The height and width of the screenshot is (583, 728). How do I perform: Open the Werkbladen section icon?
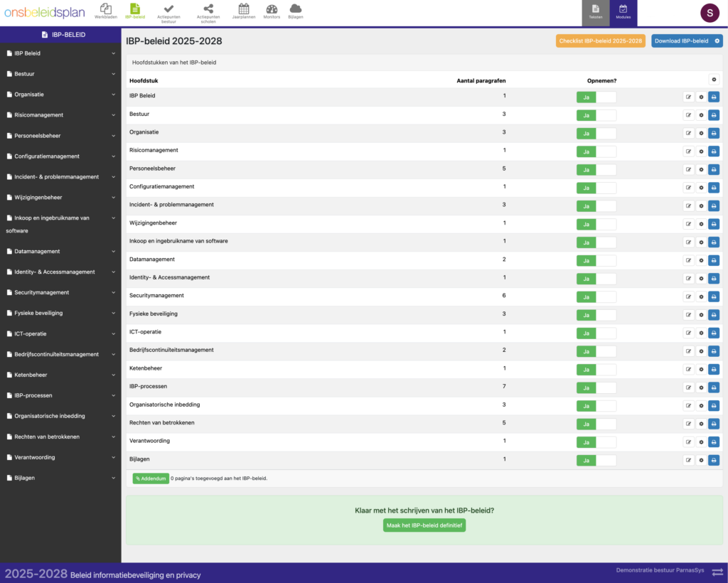click(x=107, y=10)
